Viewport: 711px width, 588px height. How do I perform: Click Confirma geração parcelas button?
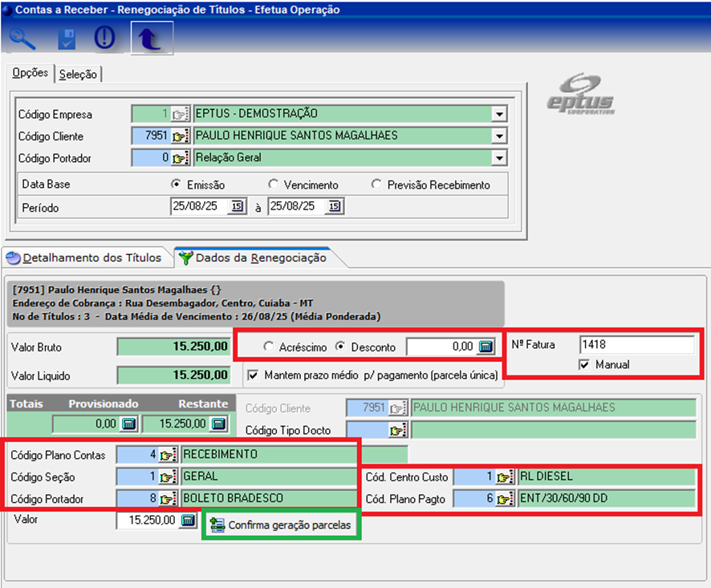(281, 526)
